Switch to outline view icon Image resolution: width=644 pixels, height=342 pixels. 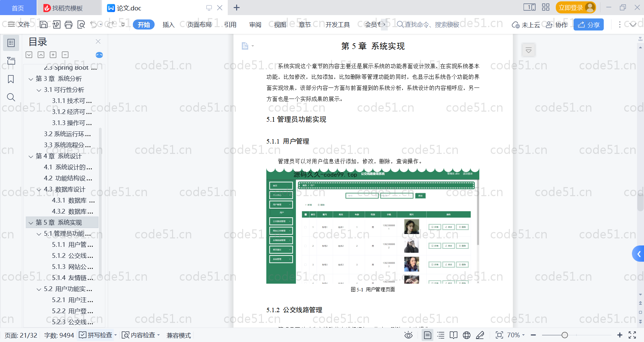pos(441,335)
